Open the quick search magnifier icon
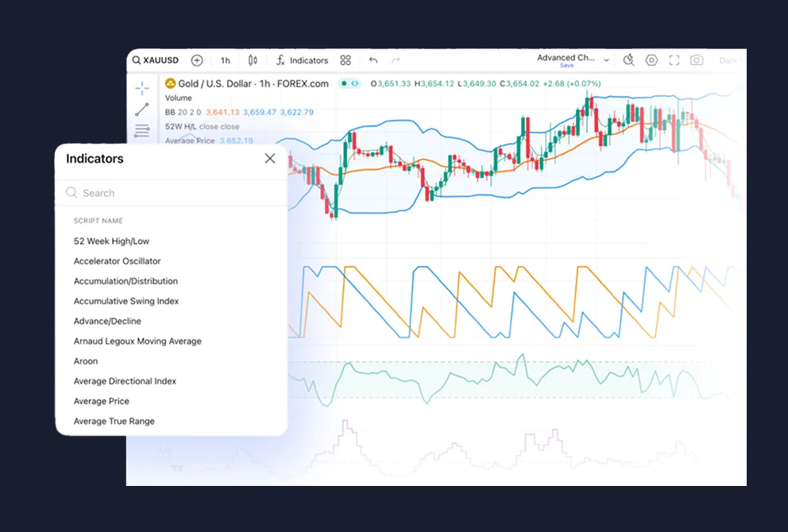 (x=628, y=60)
